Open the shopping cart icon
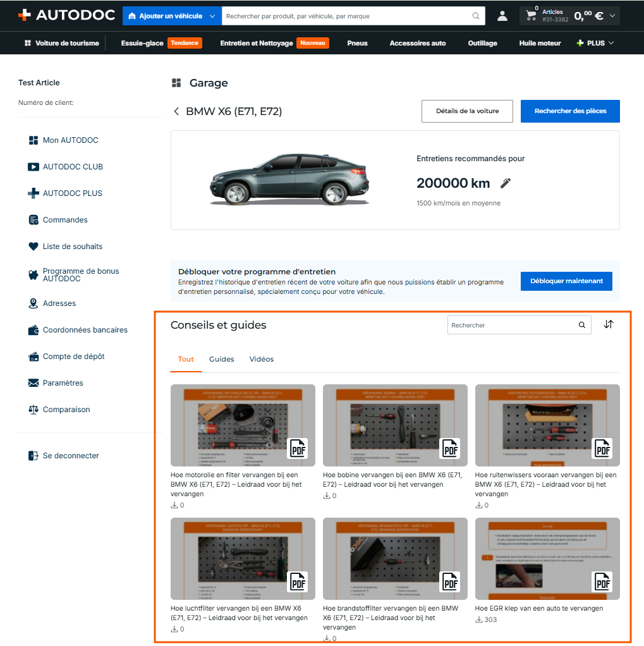644x646 pixels. [531, 16]
